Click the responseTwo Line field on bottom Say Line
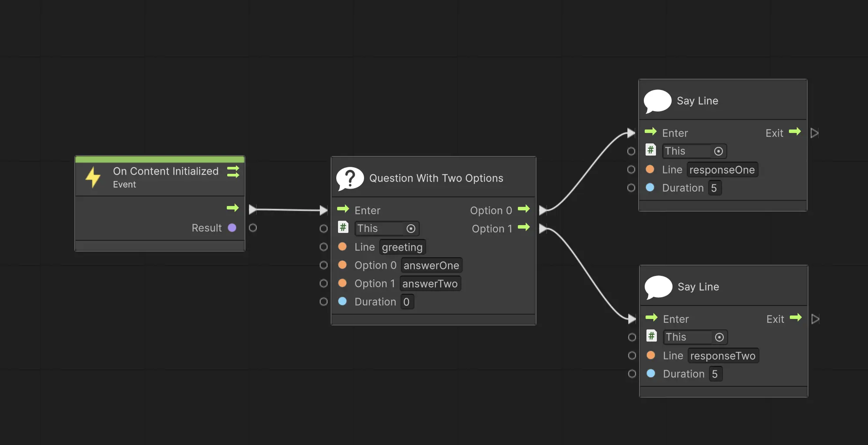This screenshot has width=868, height=445. point(723,355)
